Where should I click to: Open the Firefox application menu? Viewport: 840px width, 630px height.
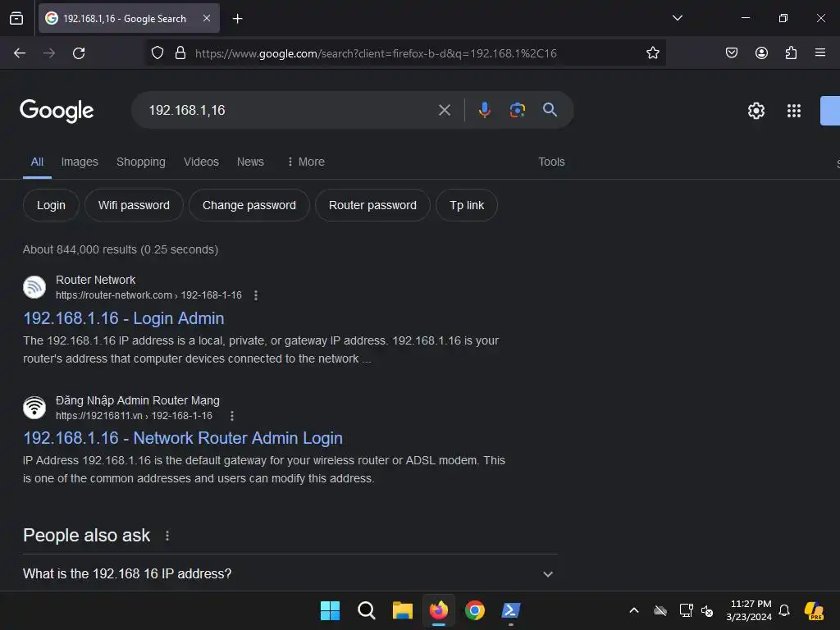click(x=820, y=53)
